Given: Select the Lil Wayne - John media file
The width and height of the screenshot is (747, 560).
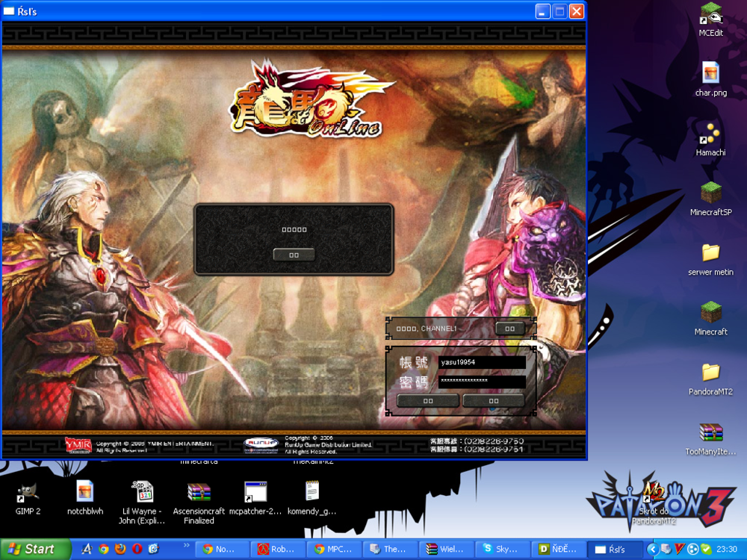Looking at the screenshot, I should [x=141, y=503].
